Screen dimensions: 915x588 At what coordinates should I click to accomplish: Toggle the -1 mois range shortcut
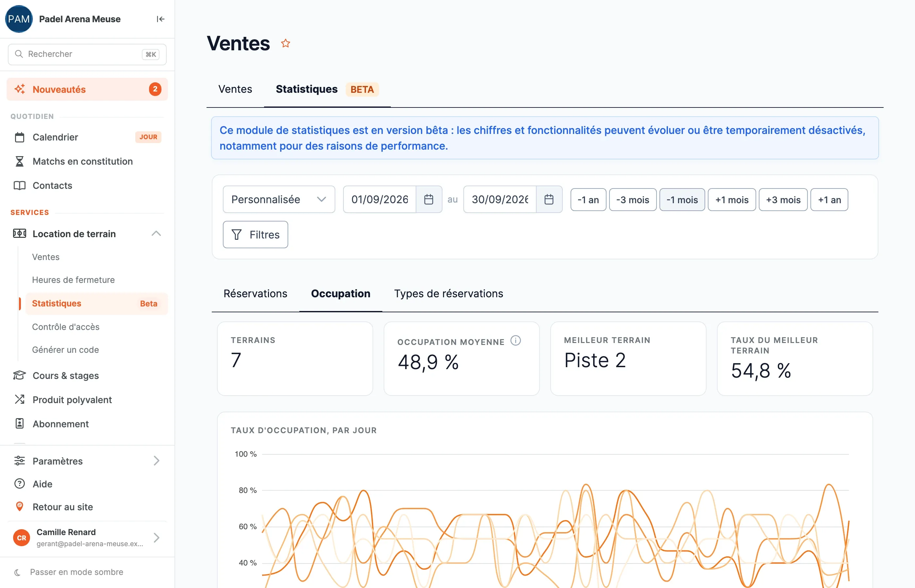click(x=682, y=200)
